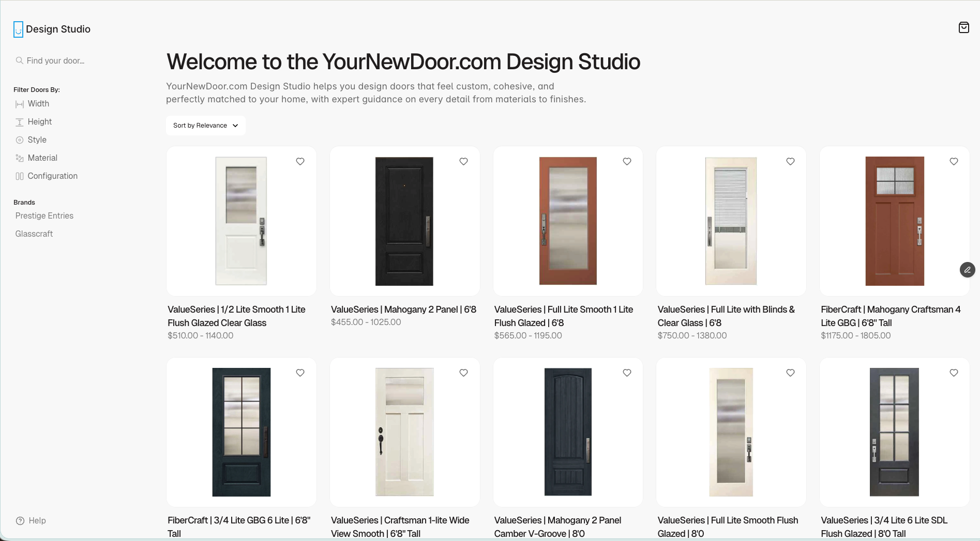
Task: Favorite the FiberCraft Mahogany Craftsman door
Action: [954, 161]
